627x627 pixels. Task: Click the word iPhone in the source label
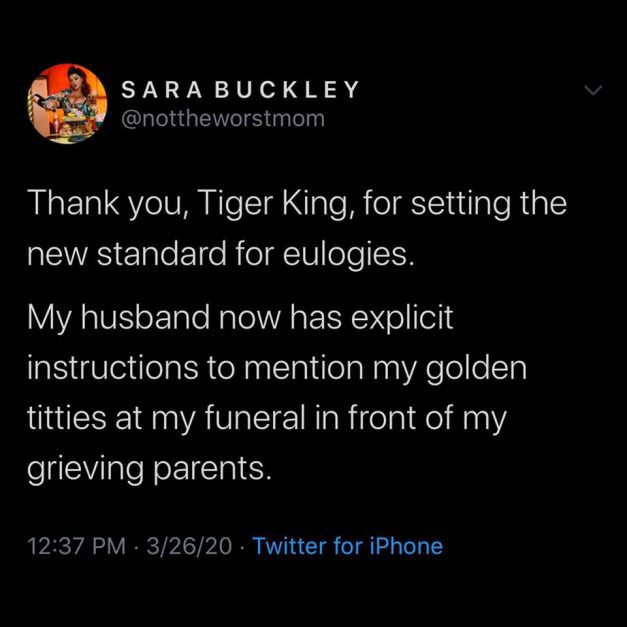406,546
